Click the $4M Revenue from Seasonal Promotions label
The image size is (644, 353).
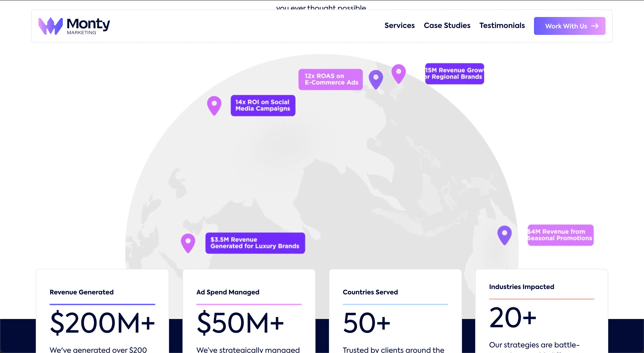tap(561, 235)
